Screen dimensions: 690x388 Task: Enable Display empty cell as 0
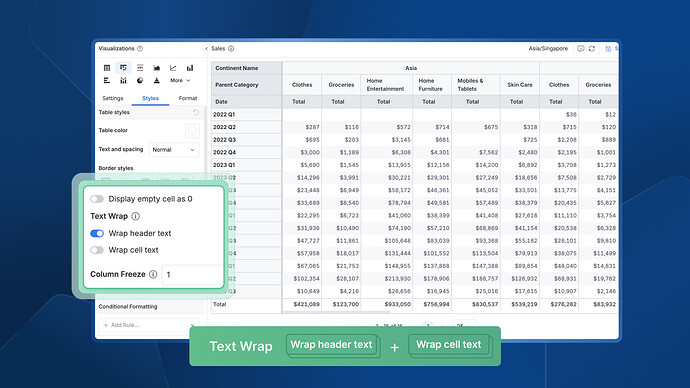click(x=97, y=199)
